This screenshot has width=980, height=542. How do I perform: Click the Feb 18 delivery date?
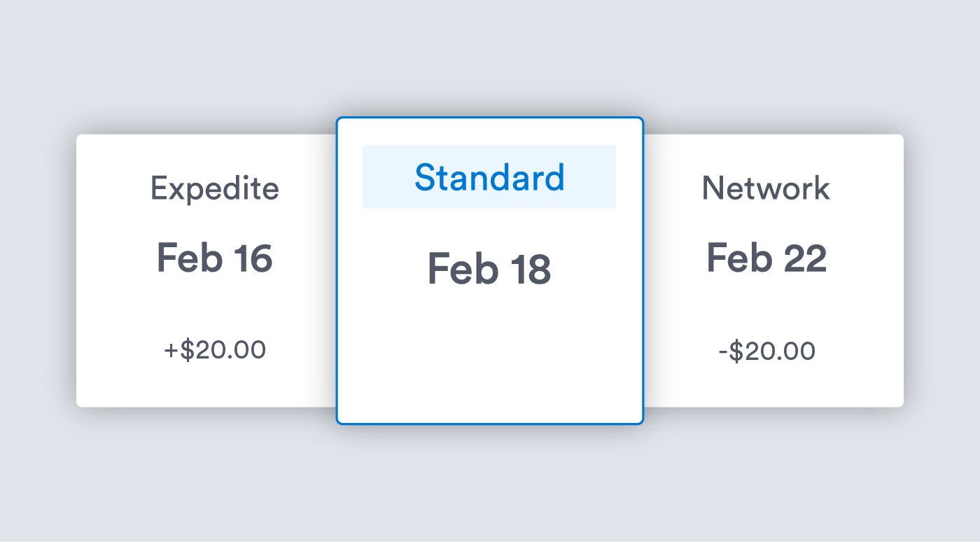489,270
